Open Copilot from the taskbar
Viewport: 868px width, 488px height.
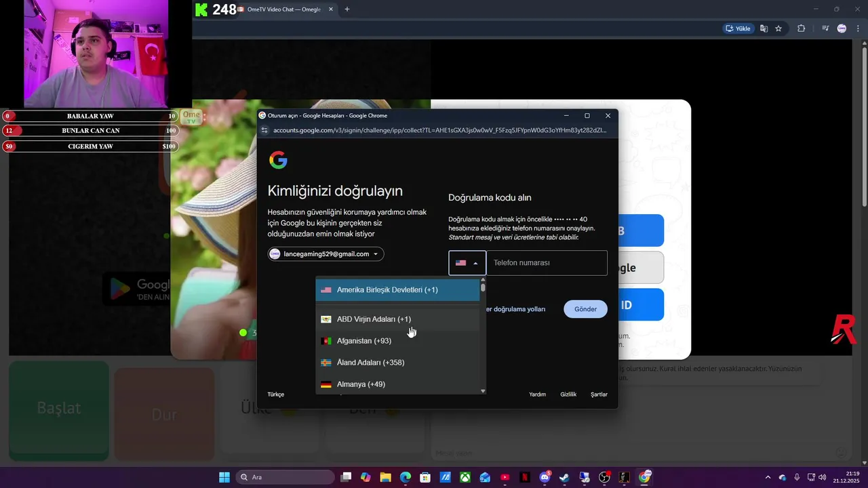pyautogui.click(x=366, y=477)
